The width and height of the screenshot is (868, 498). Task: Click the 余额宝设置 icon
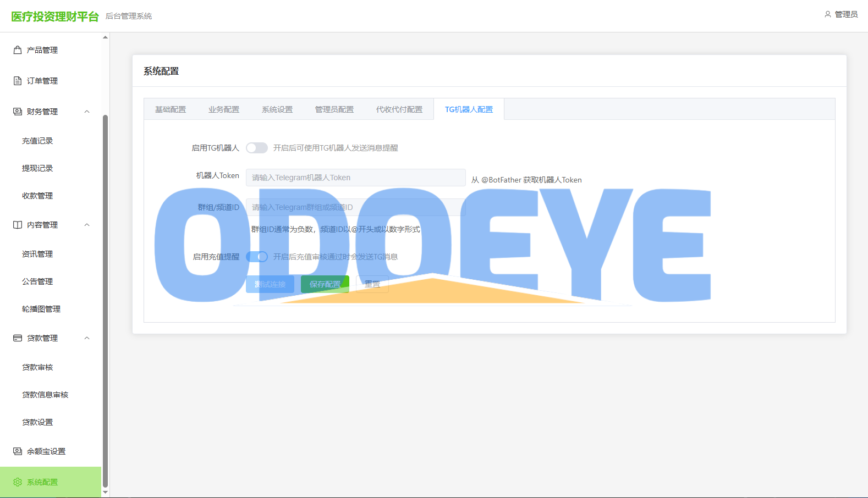[18, 451]
